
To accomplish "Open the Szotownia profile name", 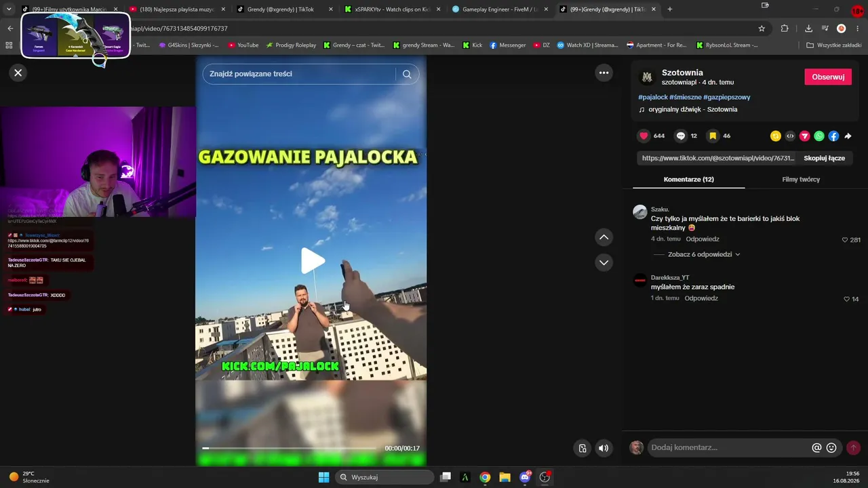I will click(682, 73).
